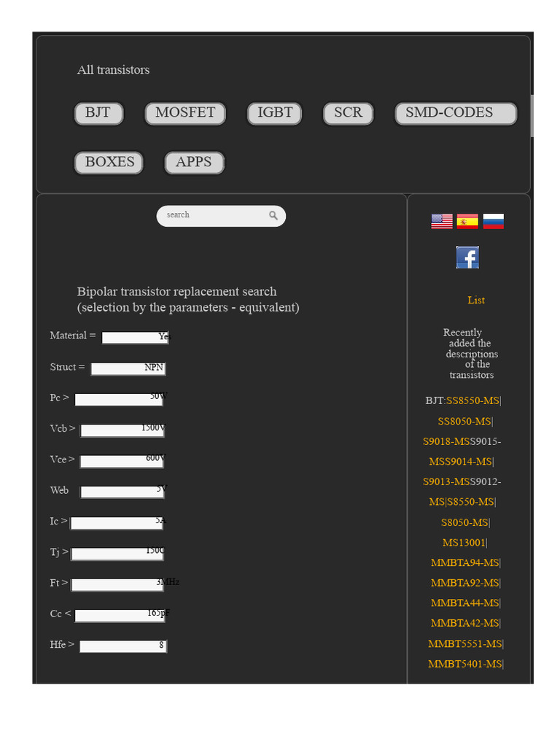Image resolution: width=560 pixels, height=747 pixels.
Task: Open the List link in sidebar
Action: (476, 300)
